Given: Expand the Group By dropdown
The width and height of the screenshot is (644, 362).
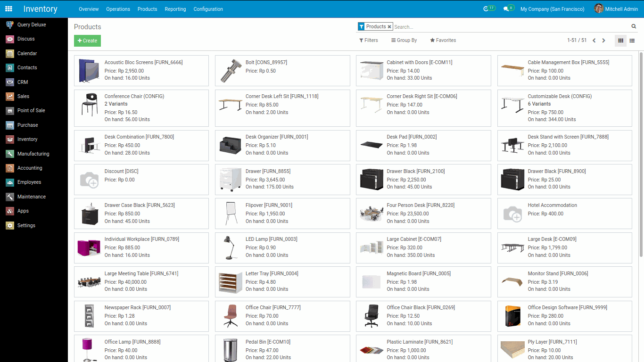Looking at the screenshot, I should click(x=404, y=41).
